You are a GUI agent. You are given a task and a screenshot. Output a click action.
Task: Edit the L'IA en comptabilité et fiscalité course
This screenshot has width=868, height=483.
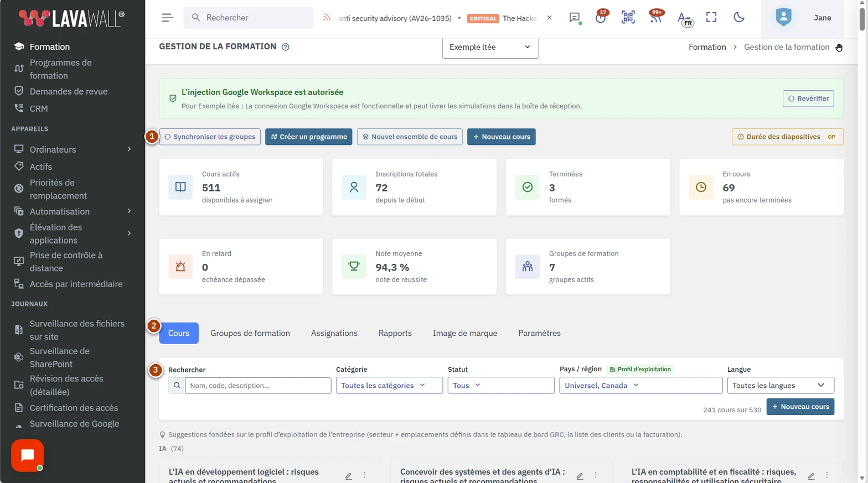click(x=811, y=476)
